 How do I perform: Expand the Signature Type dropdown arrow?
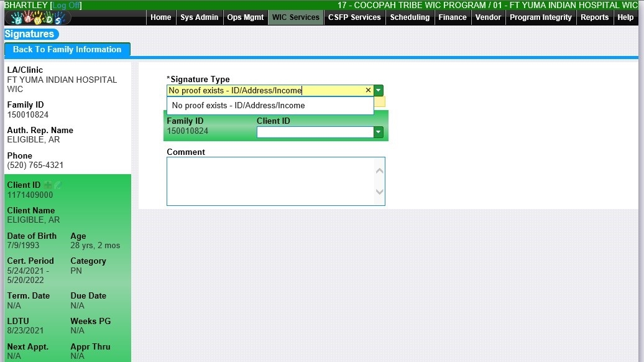pyautogui.click(x=379, y=91)
